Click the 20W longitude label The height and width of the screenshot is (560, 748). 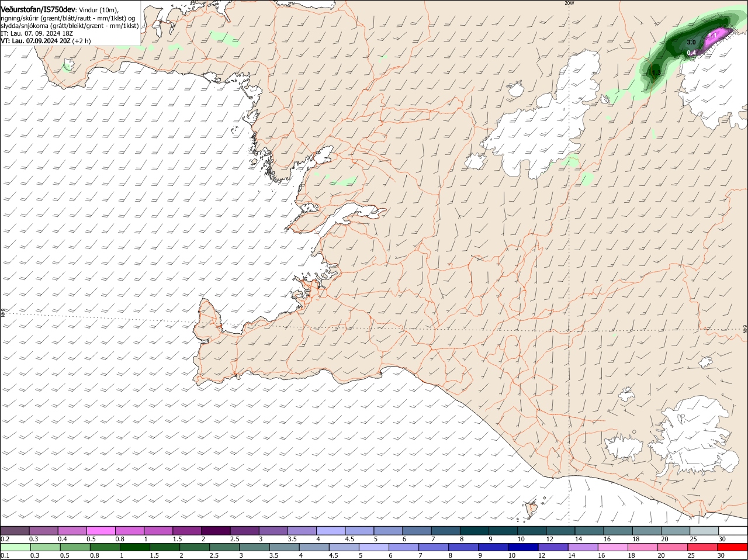(569, 3)
